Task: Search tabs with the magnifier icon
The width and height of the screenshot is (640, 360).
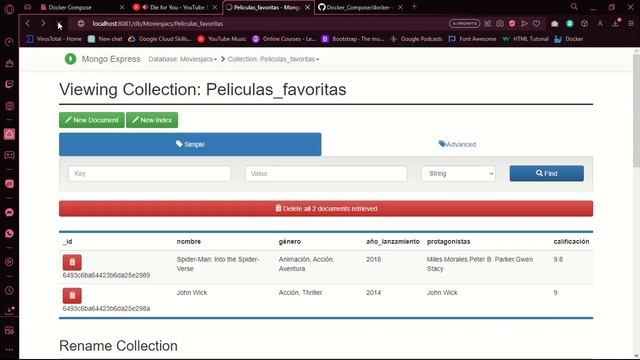Action: point(574,7)
